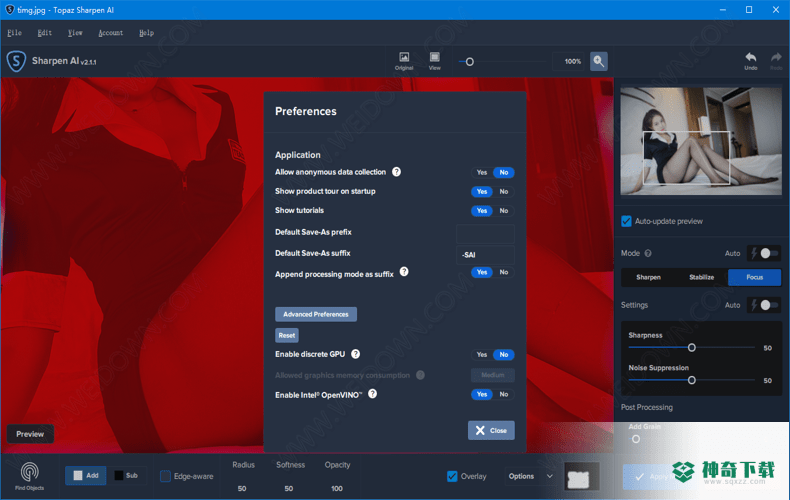790x500 pixels.
Task: Click the graphics memory help icon
Action: [420, 375]
